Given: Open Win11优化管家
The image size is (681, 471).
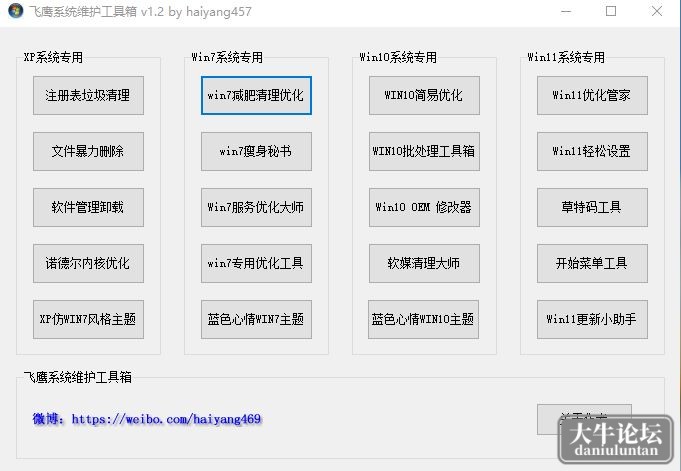Looking at the screenshot, I should [x=592, y=96].
